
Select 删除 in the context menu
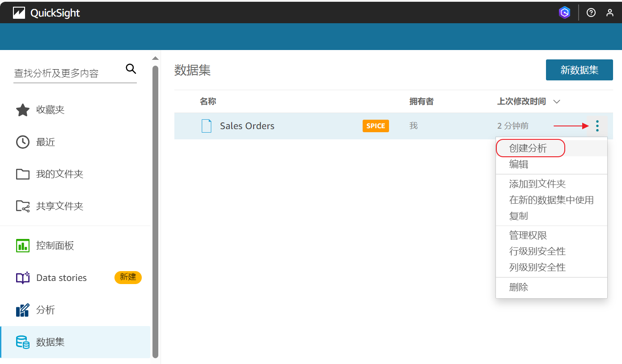(519, 287)
